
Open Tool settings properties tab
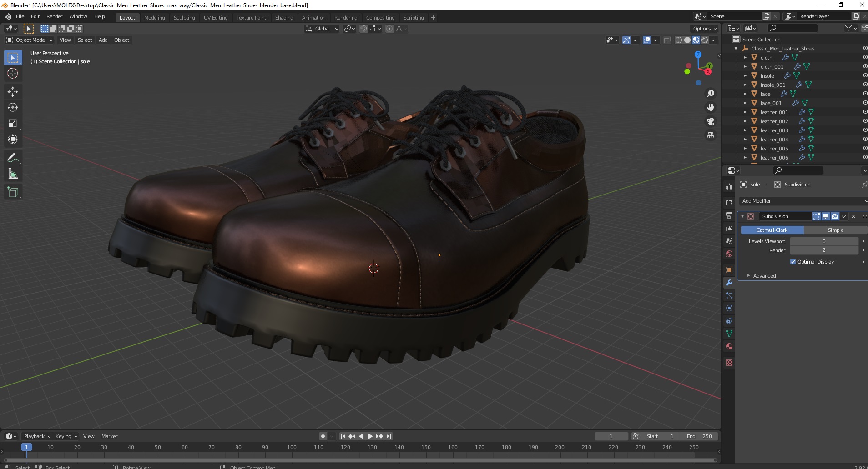(x=729, y=186)
